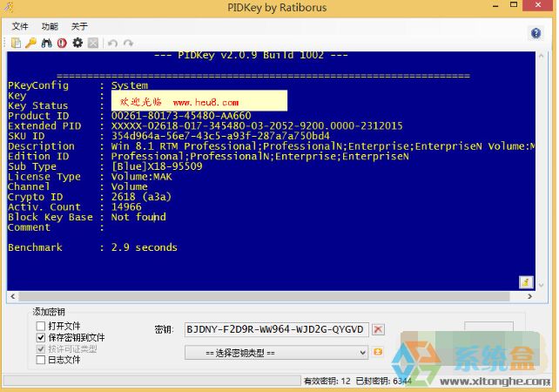Open the 文件 menu

20,26
